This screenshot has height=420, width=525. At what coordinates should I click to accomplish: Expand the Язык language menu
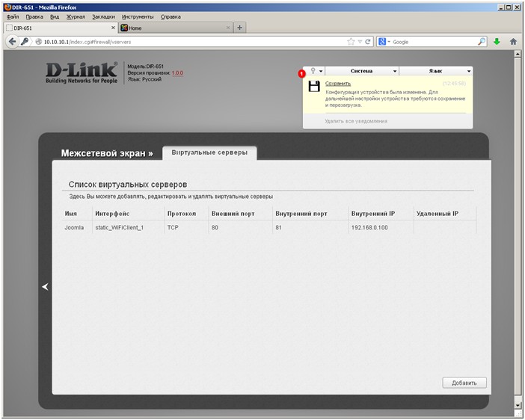pos(436,71)
